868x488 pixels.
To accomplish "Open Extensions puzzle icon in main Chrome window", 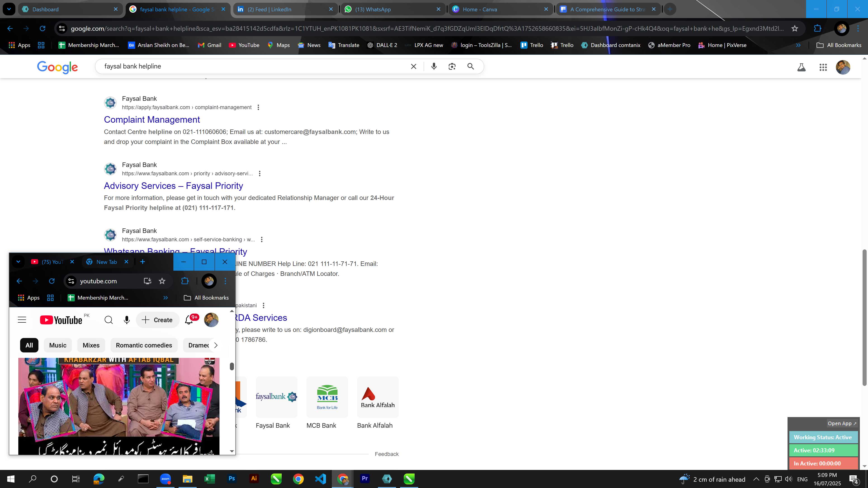I will pyautogui.click(x=817, y=29).
